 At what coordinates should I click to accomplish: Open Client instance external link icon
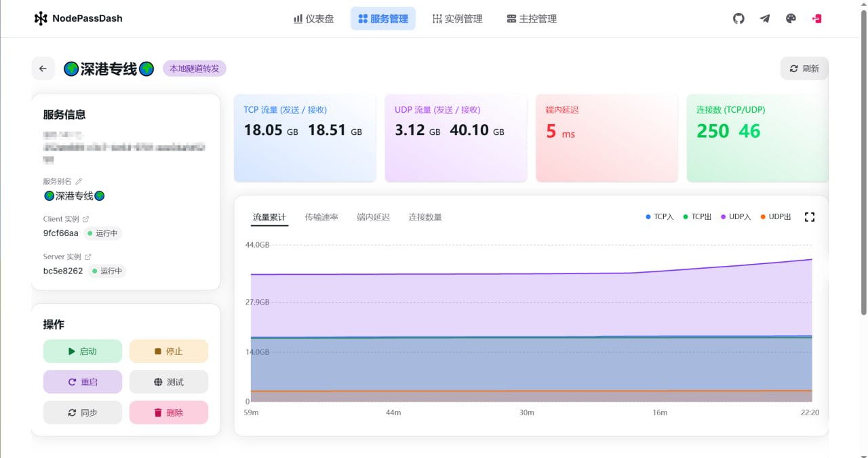tap(85, 219)
